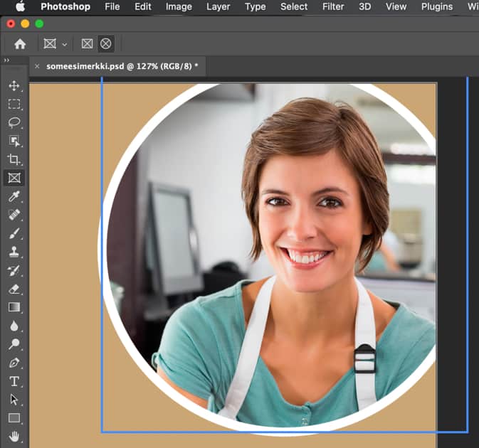Open the Type menu
This screenshot has height=448, width=479.
click(255, 6)
